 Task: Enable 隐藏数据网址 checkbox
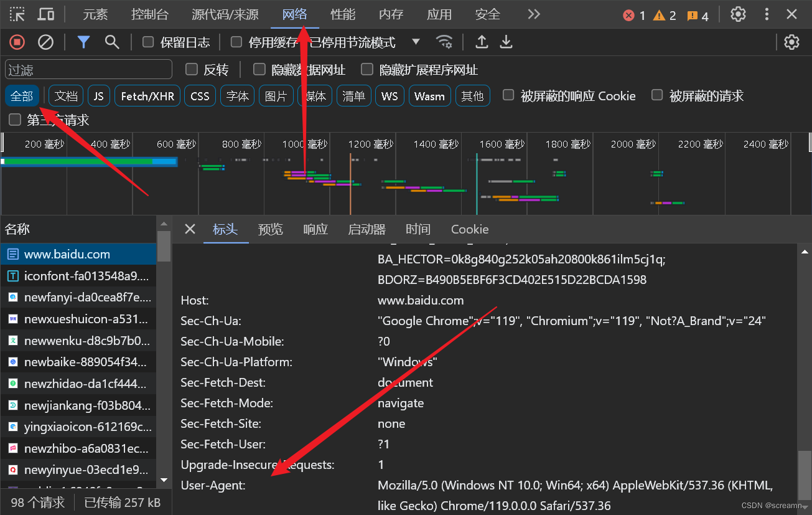259,69
